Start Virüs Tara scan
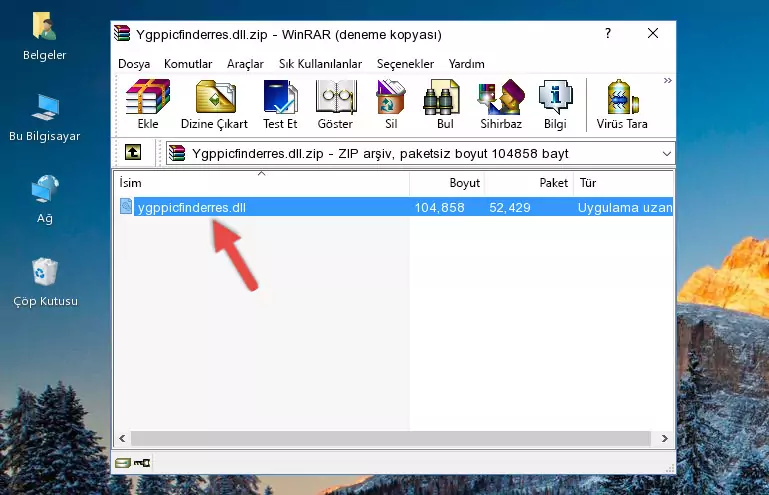The height and width of the screenshot is (495, 769). click(x=622, y=104)
